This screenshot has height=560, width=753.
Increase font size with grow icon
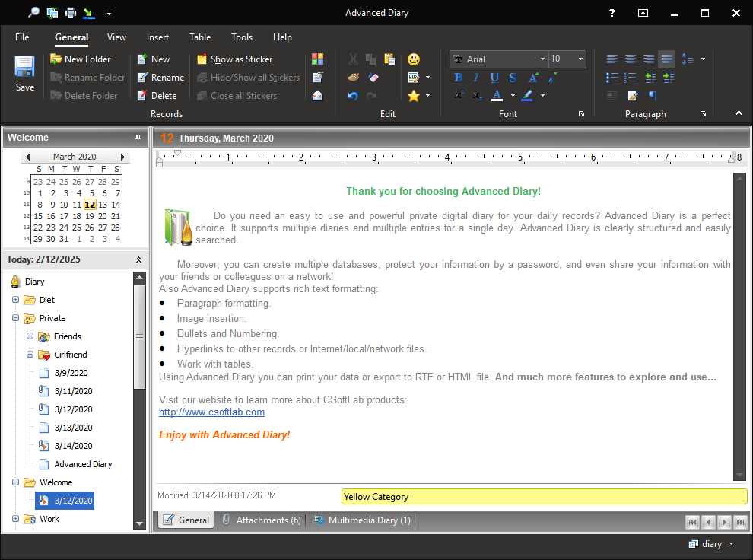pos(533,78)
